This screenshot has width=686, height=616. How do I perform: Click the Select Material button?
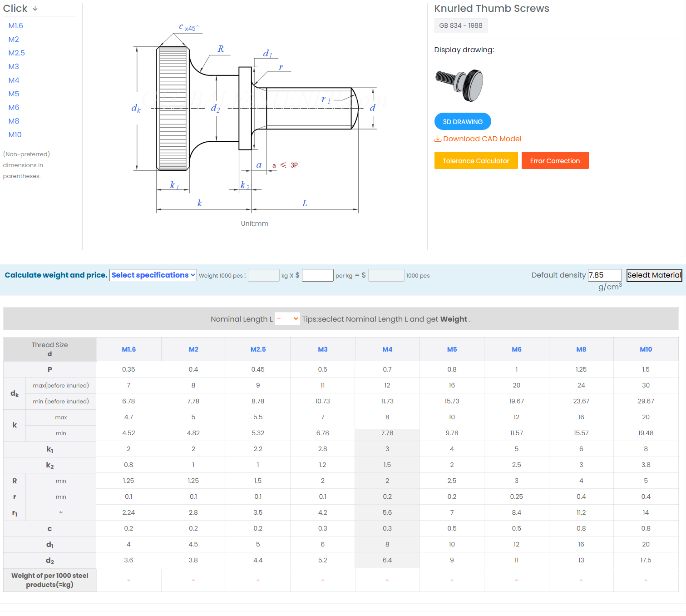coord(654,275)
